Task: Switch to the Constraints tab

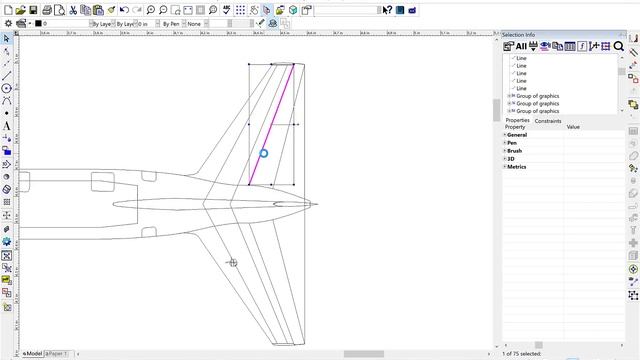Action: coord(548,121)
